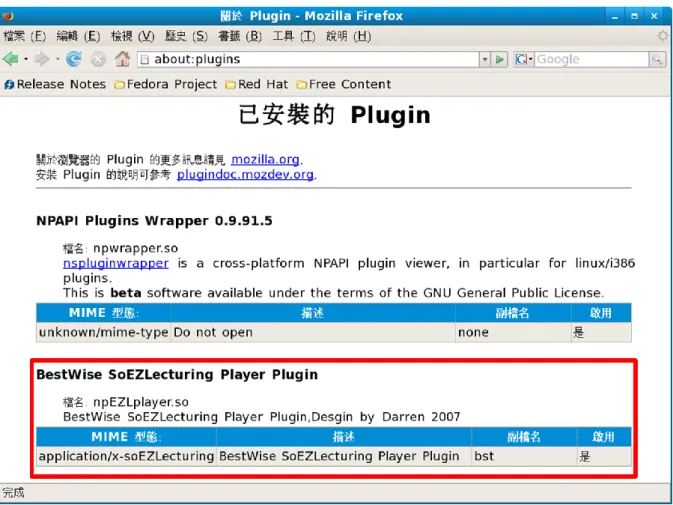This screenshot has width=673, height=505.
Task: Close the Firefox window
Action: [x=654, y=16]
